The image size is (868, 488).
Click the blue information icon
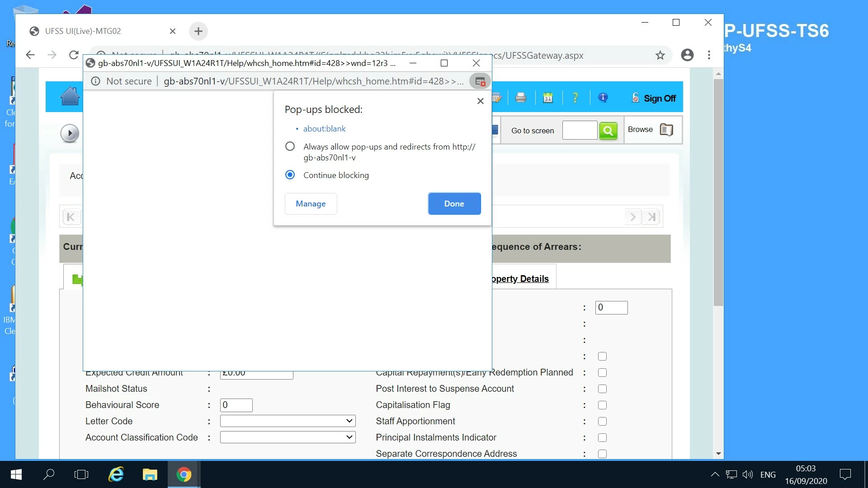click(x=603, y=98)
